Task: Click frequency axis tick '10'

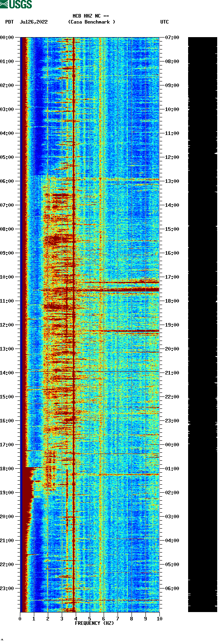Action: coord(159,619)
